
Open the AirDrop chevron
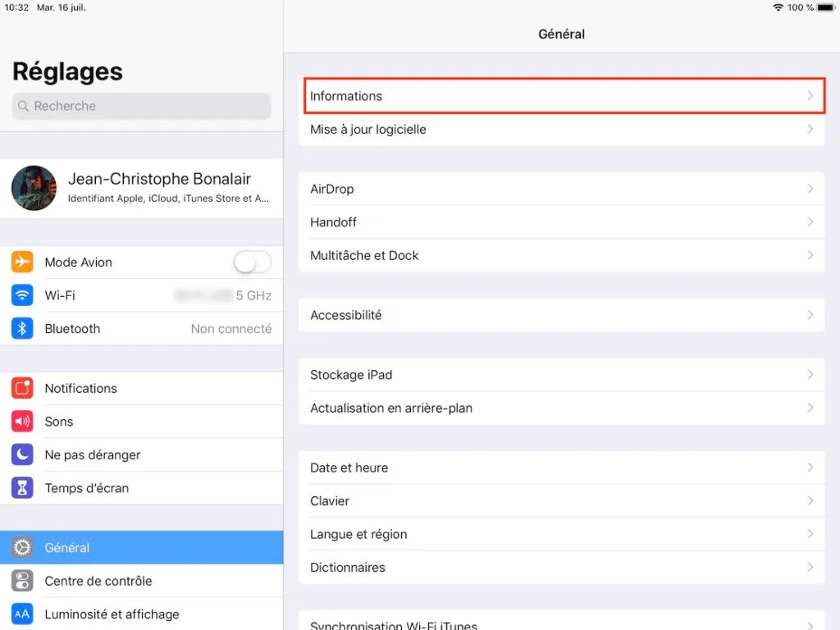810,189
